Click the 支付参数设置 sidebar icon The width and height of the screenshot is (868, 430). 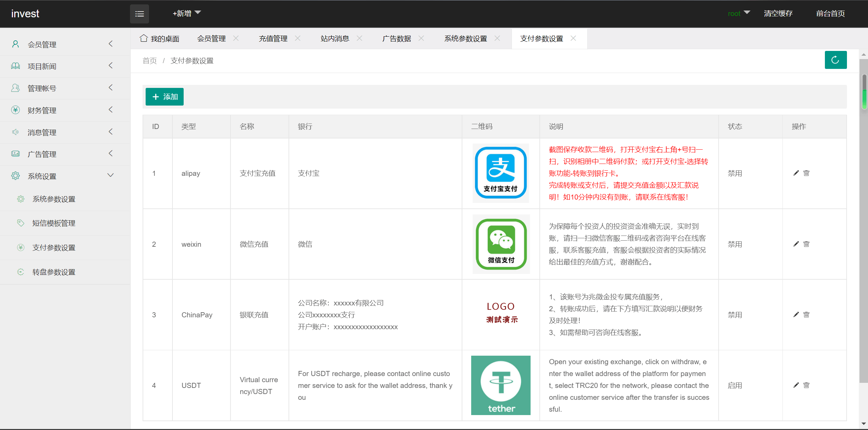20,247
